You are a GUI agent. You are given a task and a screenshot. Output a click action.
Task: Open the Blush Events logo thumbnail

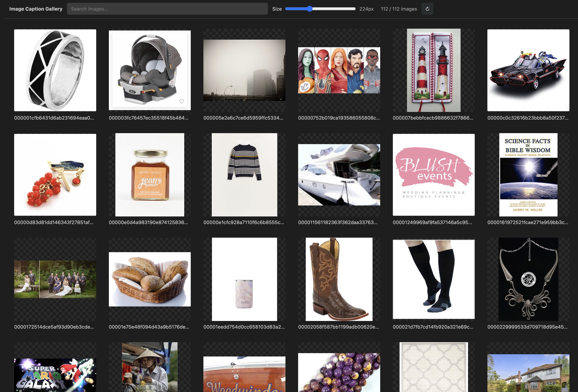[x=434, y=175]
